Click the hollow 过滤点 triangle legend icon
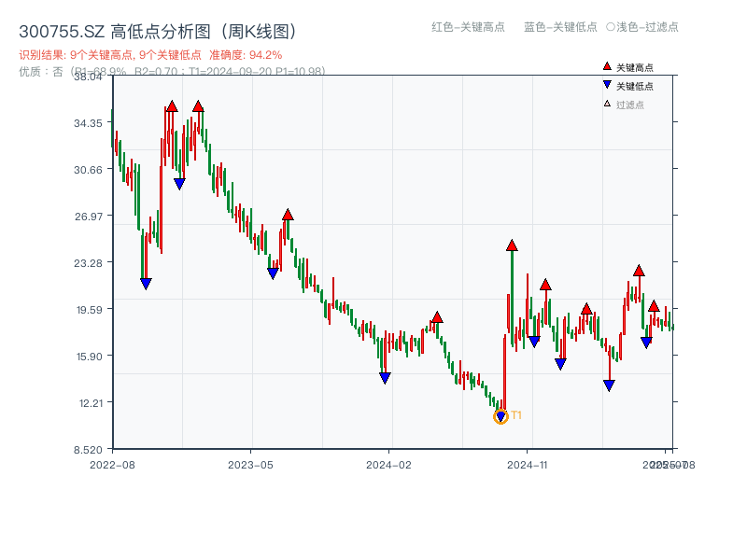 tap(606, 101)
